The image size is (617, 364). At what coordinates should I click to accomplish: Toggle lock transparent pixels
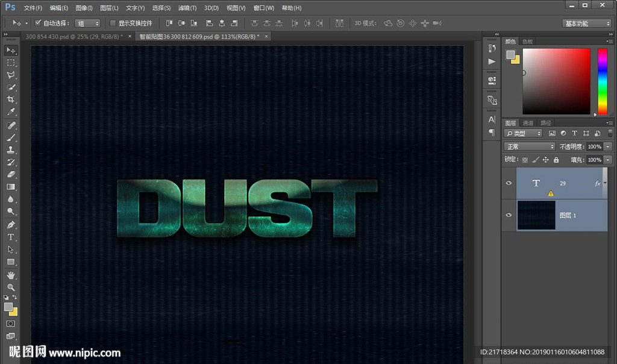click(525, 160)
